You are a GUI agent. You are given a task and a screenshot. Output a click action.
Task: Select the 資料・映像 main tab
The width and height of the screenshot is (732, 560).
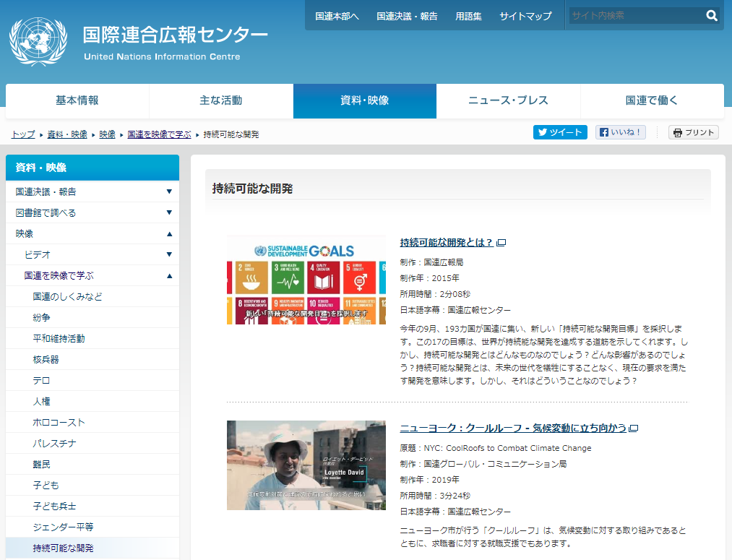click(365, 101)
